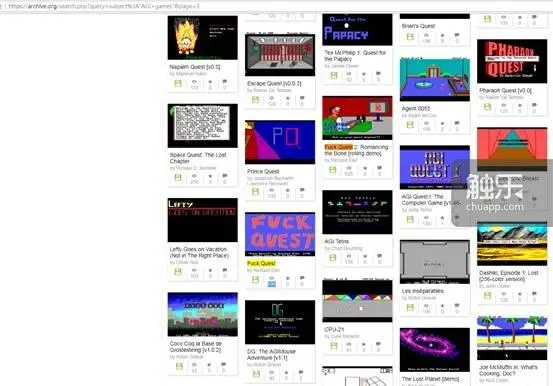The width and height of the screenshot is (553, 386).
Task: Click the reviews bubble under Escape Quest
Action: pyautogui.click(x=302, y=98)
